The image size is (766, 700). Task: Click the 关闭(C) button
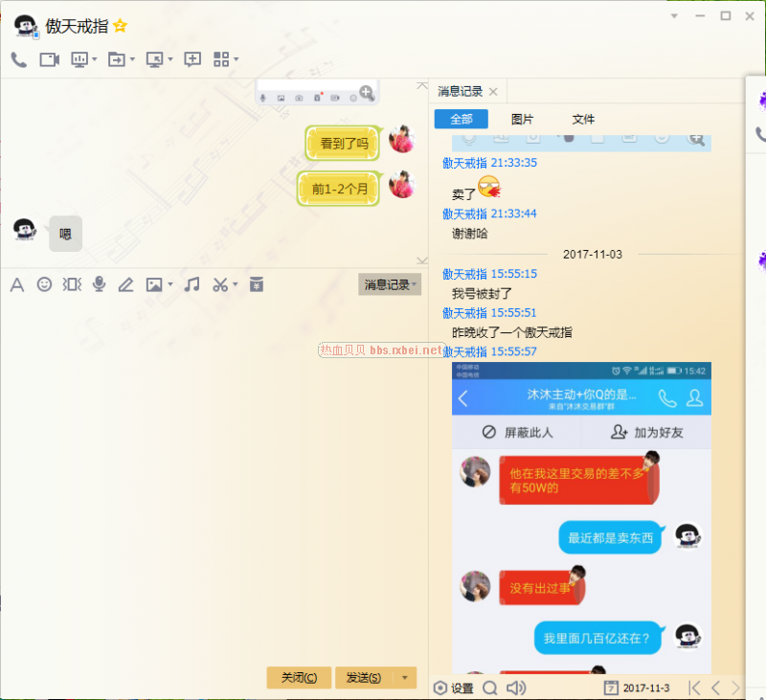[299, 678]
